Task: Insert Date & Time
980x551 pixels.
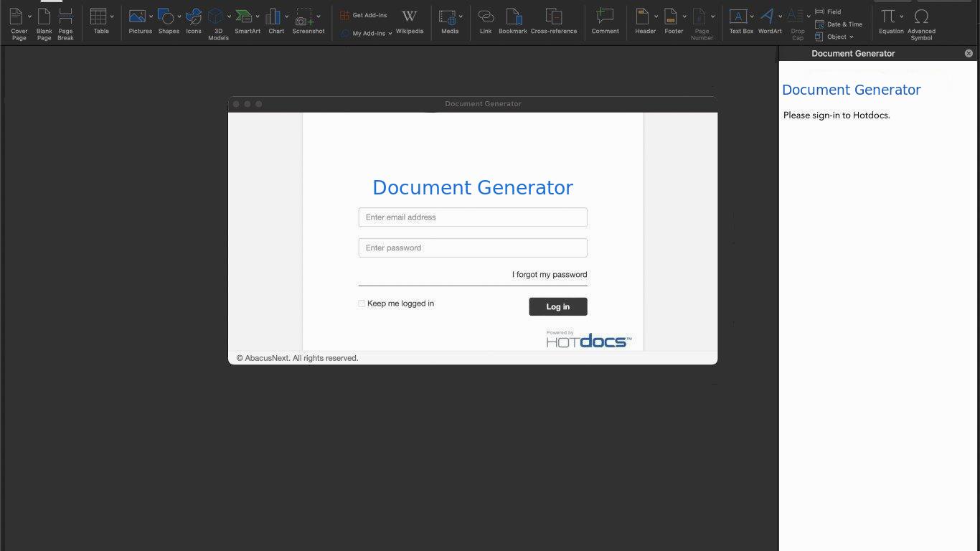Action: pos(839,24)
